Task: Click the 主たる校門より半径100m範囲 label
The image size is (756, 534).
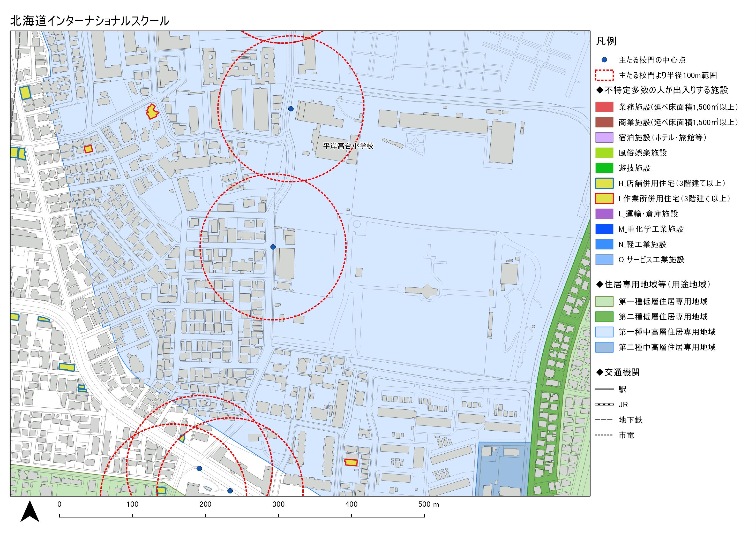Action: pyautogui.click(x=668, y=75)
